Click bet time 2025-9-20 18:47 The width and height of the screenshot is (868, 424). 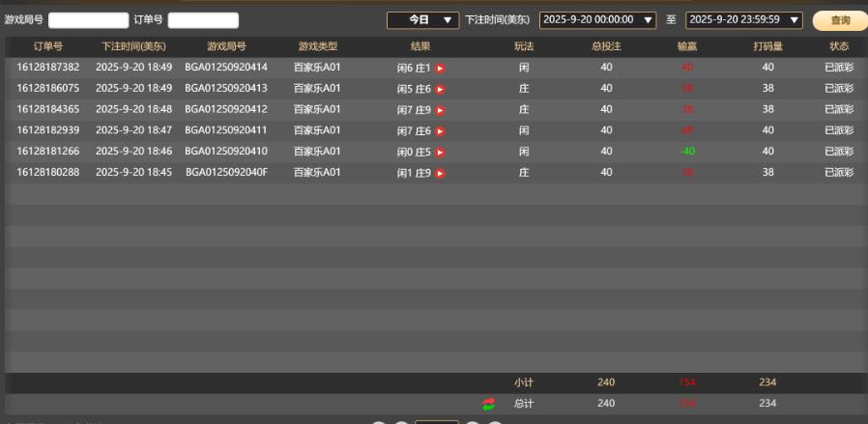134,130
